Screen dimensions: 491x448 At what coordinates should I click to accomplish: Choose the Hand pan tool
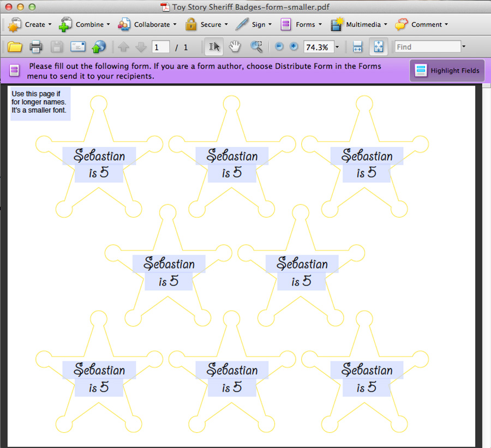[x=235, y=47]
